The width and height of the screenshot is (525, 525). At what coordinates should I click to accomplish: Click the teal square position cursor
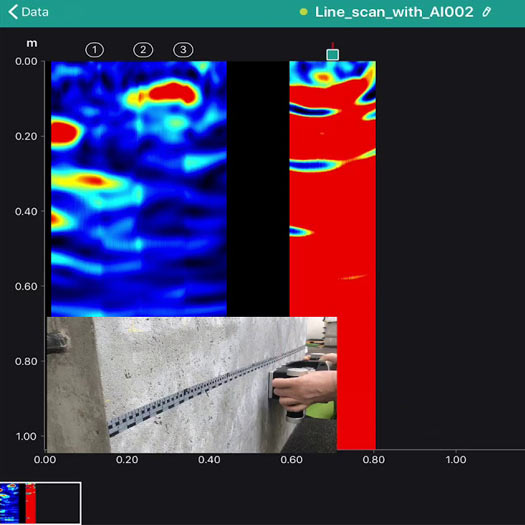[332, 55]
